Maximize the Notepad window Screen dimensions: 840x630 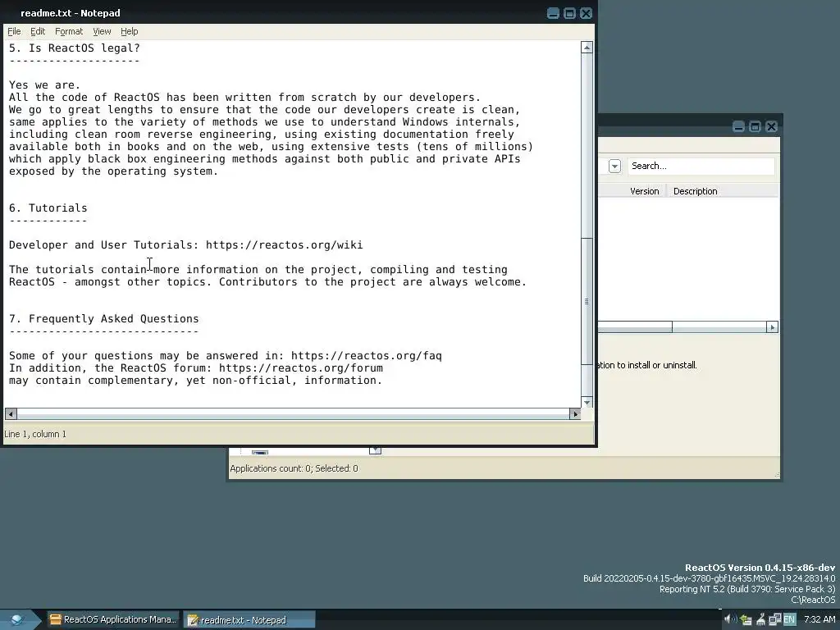[x=569, y=13]
